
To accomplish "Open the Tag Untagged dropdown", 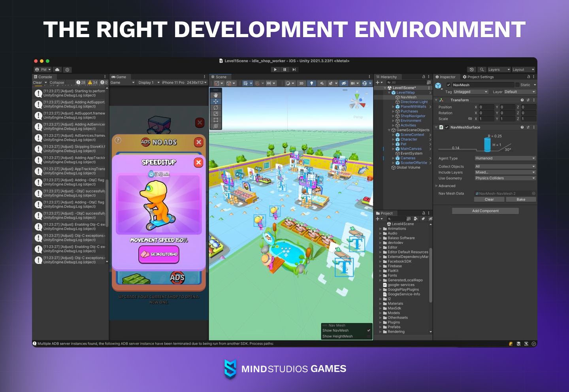I will (x=471, y=92).
